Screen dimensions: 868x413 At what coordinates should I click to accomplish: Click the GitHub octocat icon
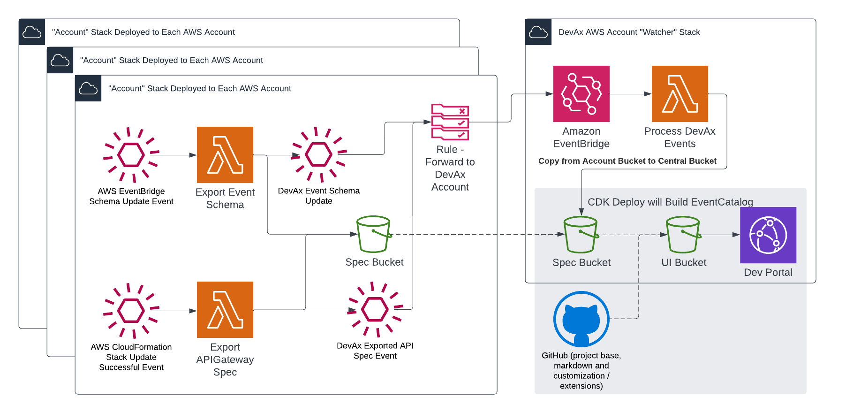(x=581, y=319)
